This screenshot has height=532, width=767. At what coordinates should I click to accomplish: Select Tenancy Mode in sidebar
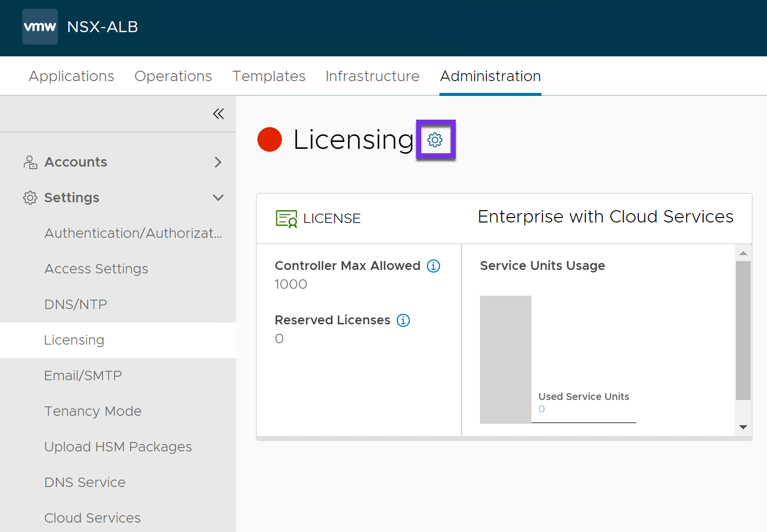click(93, 411)
